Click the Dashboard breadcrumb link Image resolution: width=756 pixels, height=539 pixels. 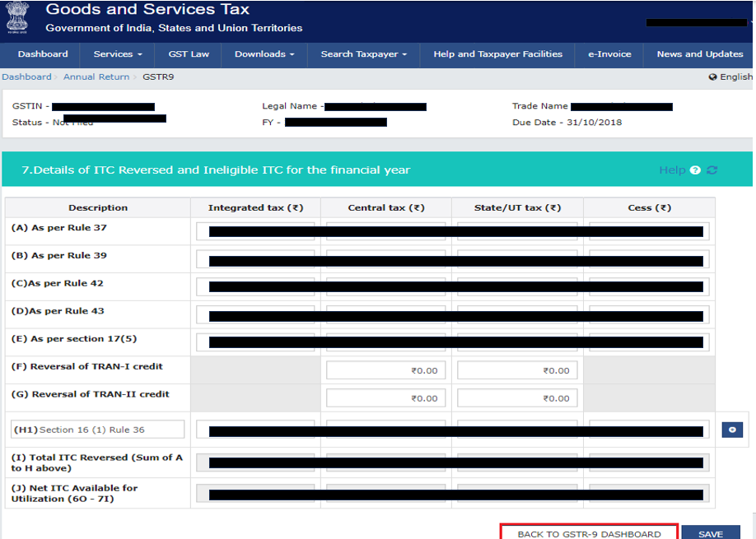tap(26, 77)
